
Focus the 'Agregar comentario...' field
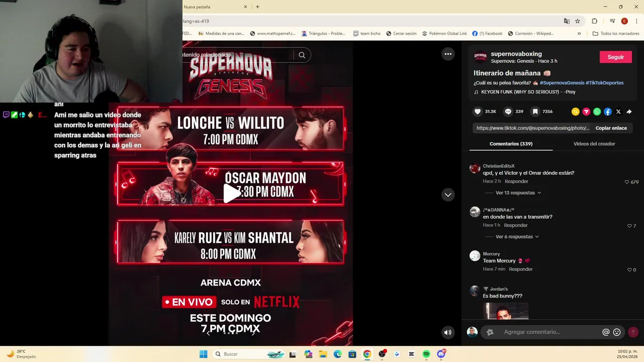click(552, 332)
